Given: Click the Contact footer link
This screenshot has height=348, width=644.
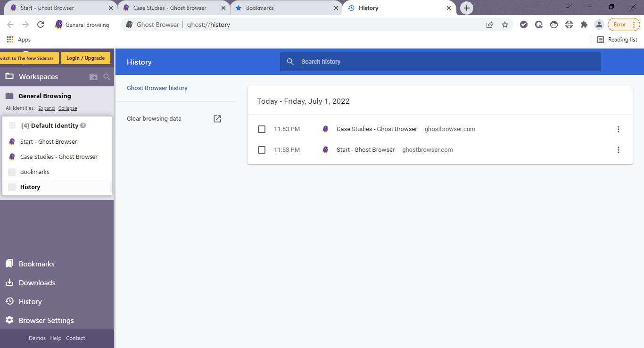Looking at the screenshot, I should coord(75,338).
